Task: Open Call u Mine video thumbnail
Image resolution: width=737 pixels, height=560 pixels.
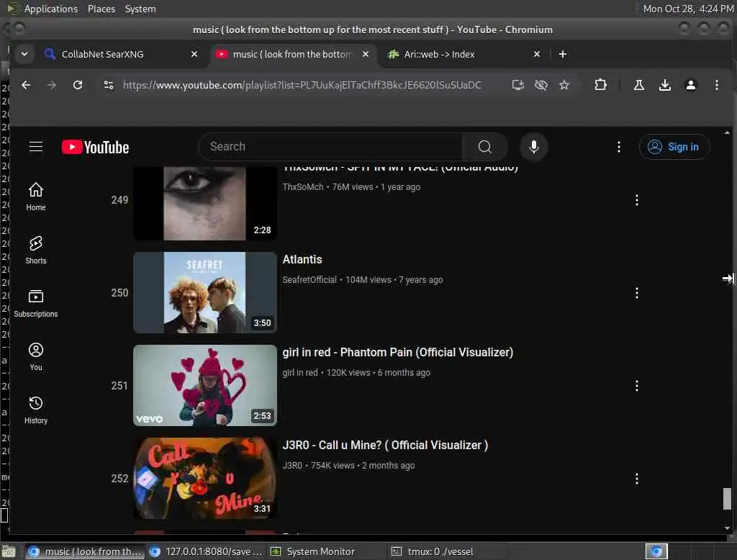Action: point(205,478)
